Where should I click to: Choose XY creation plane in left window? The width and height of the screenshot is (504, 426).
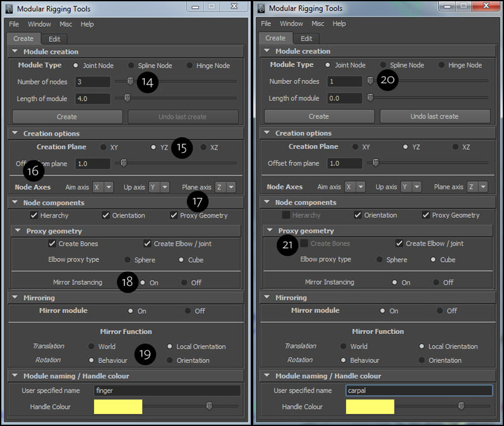coord(103,147)
